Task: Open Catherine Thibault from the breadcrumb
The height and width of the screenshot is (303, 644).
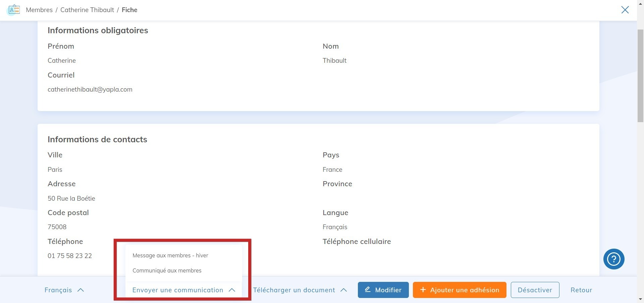Action: [x=87, y=10]
